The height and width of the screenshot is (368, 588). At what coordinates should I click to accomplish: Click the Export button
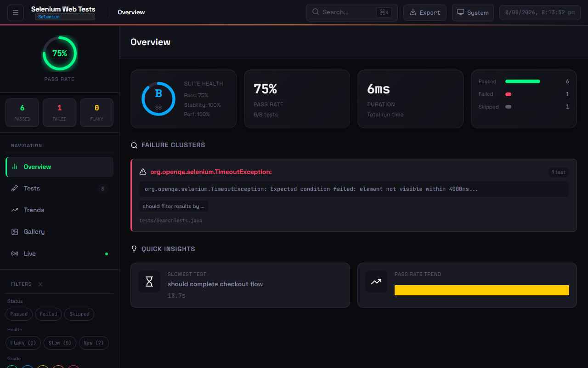(x=425, y=12)
